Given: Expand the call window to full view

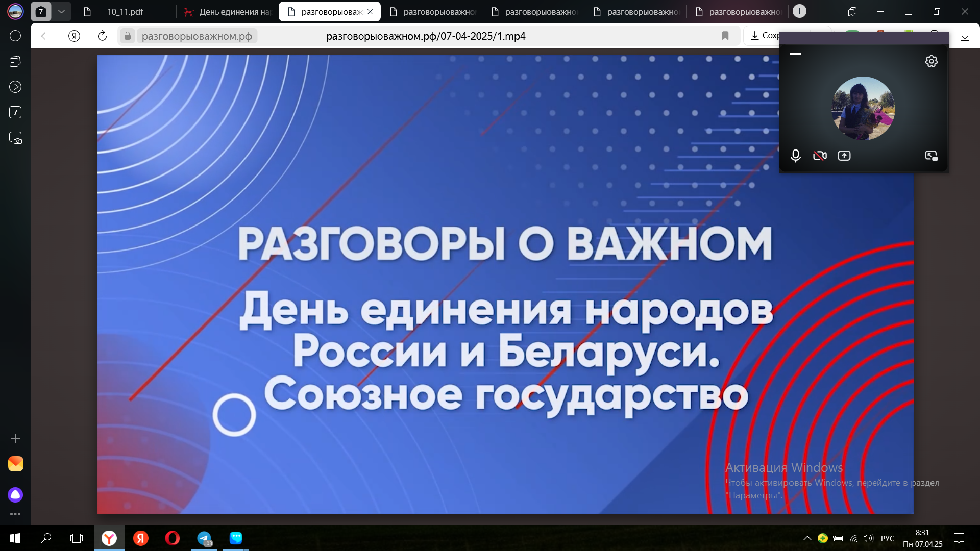Looking at the screenshot, I should pos(932,156).
